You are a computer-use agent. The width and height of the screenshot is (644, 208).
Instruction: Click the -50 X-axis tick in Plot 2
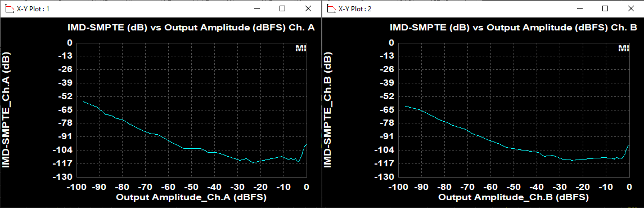pyautogui.click(x=514, y=187)
